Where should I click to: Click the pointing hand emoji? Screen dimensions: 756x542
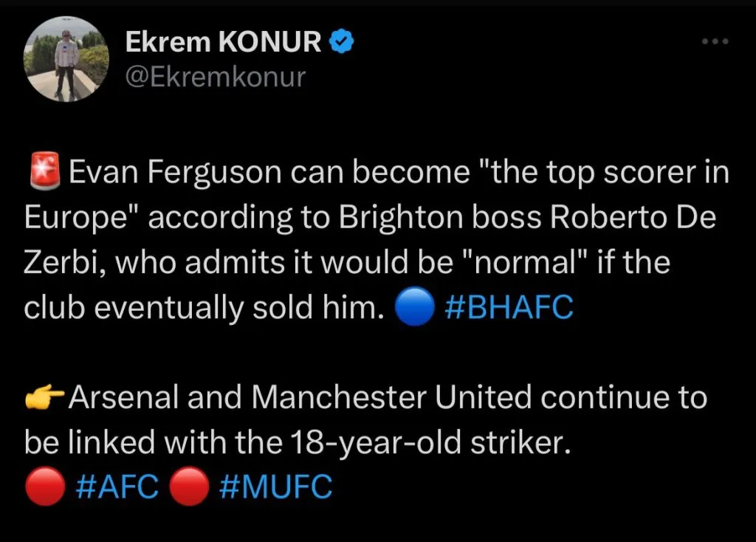point(44,399)
